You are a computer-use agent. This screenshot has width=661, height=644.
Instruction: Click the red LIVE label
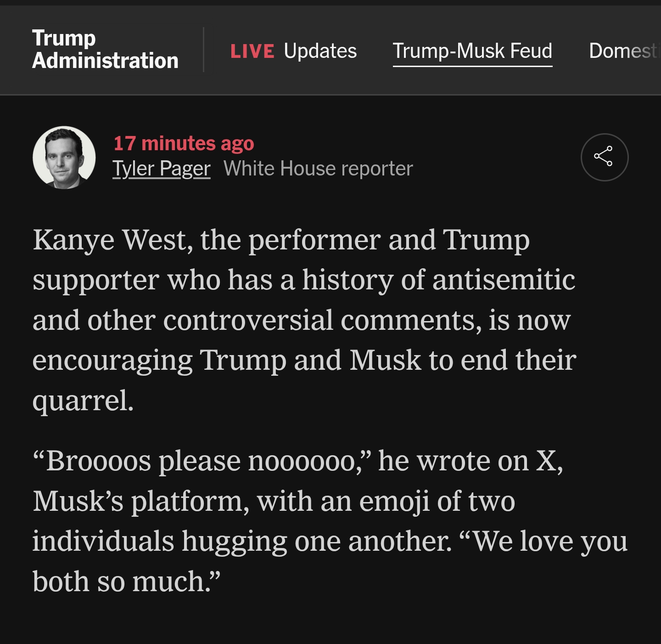point(252,51)
